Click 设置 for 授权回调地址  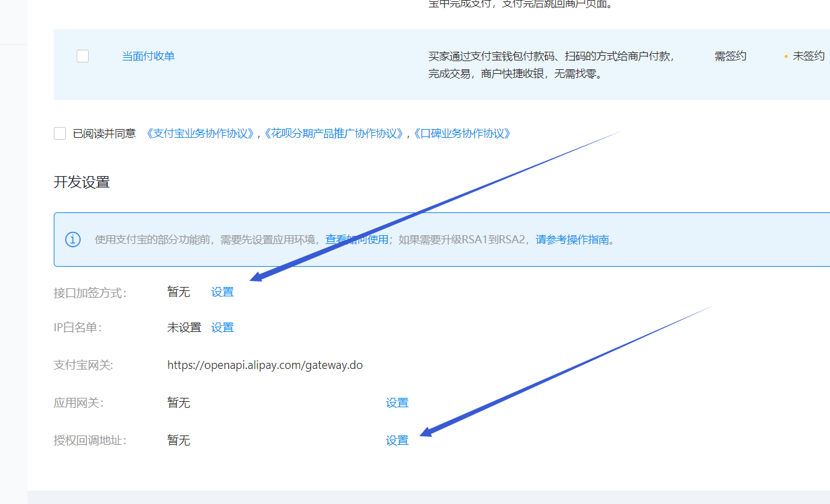click(x=397, y=440)
